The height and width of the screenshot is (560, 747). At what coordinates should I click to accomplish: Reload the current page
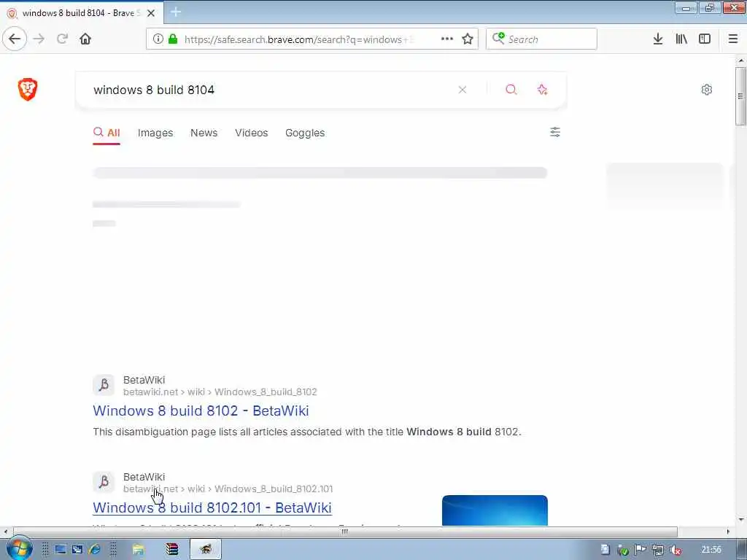click(62, 39)
